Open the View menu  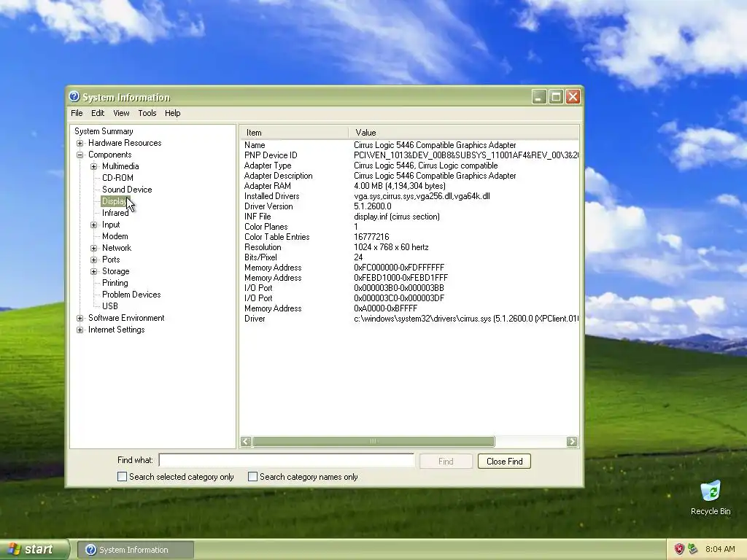click(x=121, y=113)
